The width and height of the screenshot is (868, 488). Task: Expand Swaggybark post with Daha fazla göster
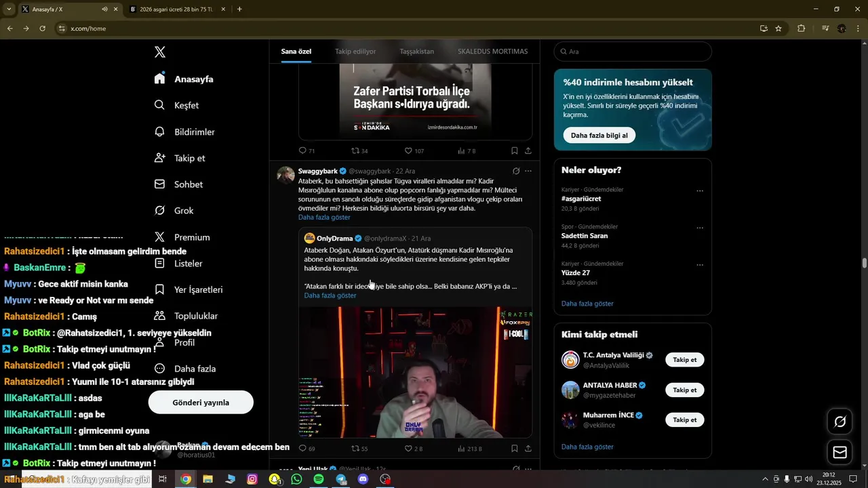(x=324, y=218)
